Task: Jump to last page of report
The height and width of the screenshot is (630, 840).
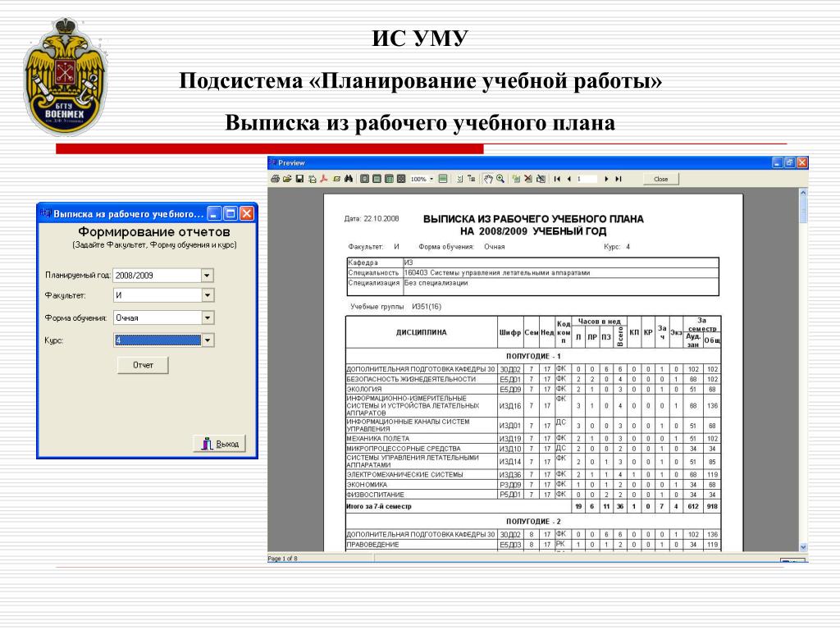Action: (619, 179)
